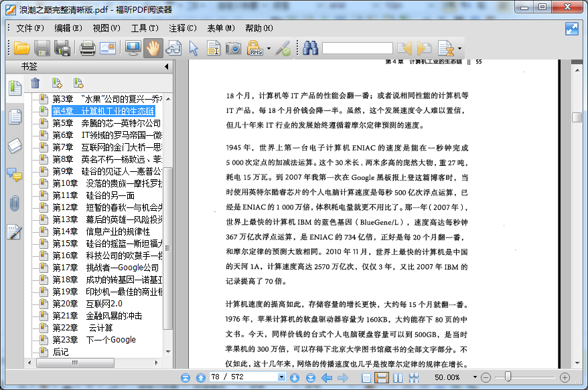588x390 pixels.
Task: Click the glasses read mode icon
Action: 173,48
